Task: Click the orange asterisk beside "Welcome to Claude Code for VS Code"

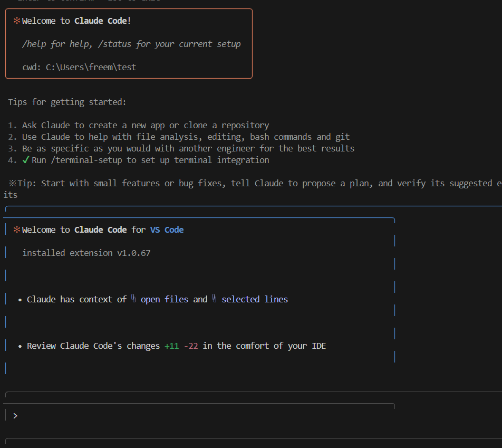Action: [17, 230]
